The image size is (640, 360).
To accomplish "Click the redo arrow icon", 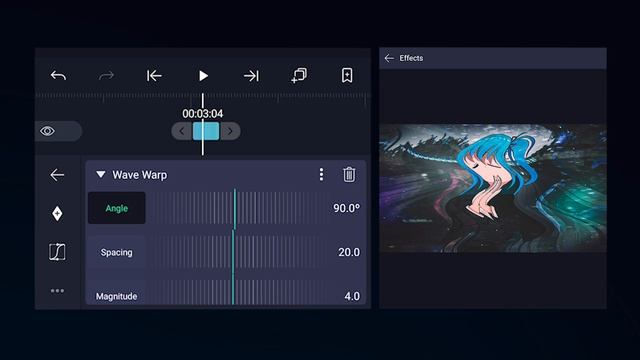I will click(x=106, y=76).
